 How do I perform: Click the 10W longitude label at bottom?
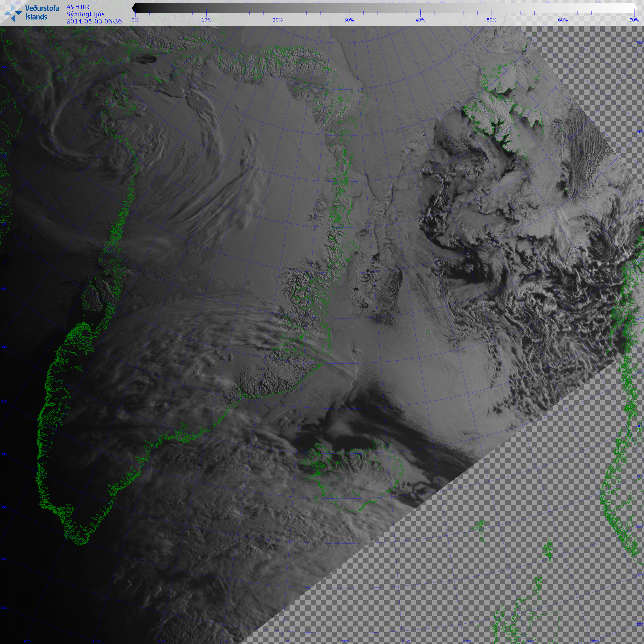click(x=467, y=641)
